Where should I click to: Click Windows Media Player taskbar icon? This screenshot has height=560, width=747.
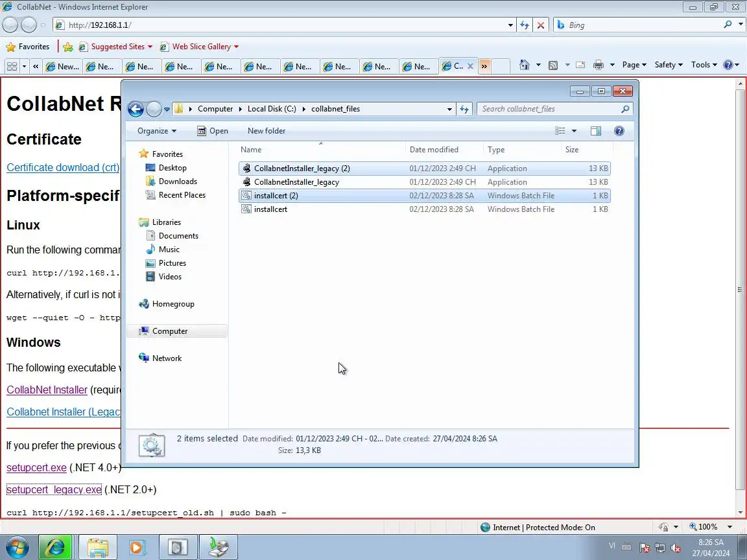click(x=137, y=547)
